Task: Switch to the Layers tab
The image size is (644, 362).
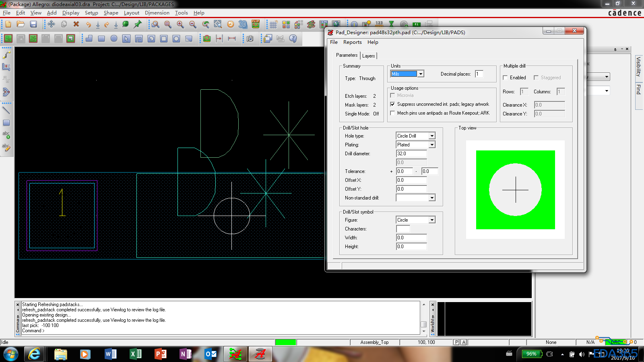Action: pyautogui.click(x=368, y=56)
